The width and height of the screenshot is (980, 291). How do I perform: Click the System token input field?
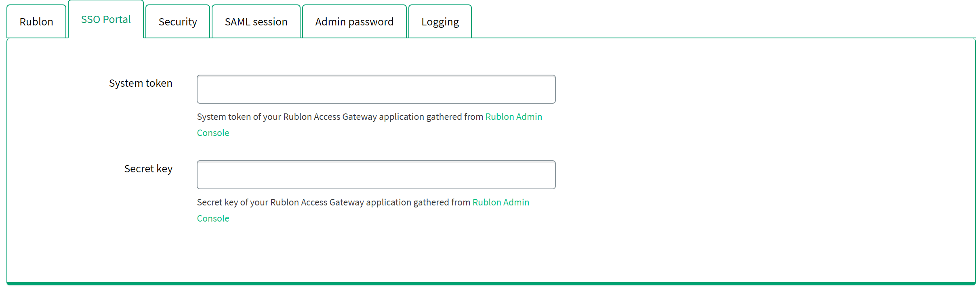376,89
